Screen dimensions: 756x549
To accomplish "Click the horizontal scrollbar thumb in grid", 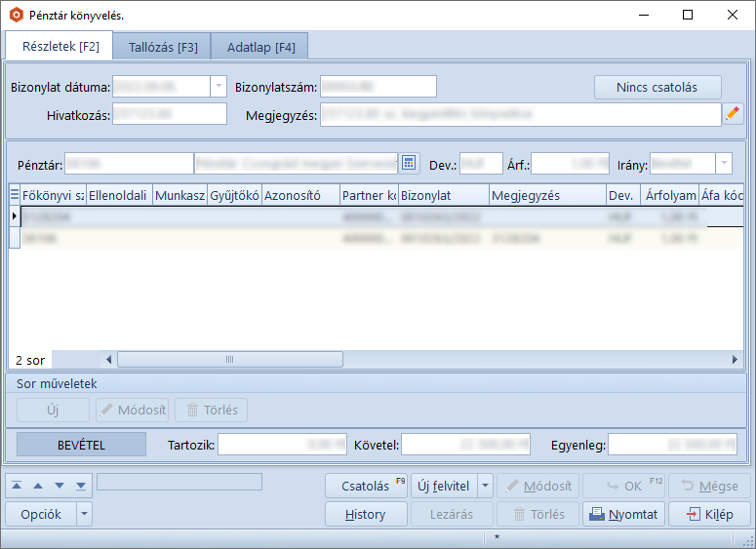I will click(x=229, y=360).
